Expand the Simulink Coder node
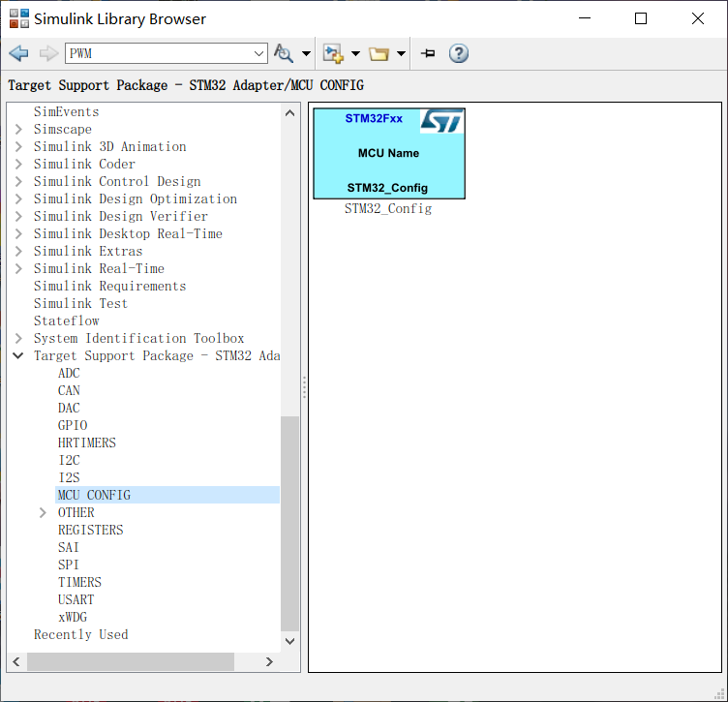 pos(18,164)
